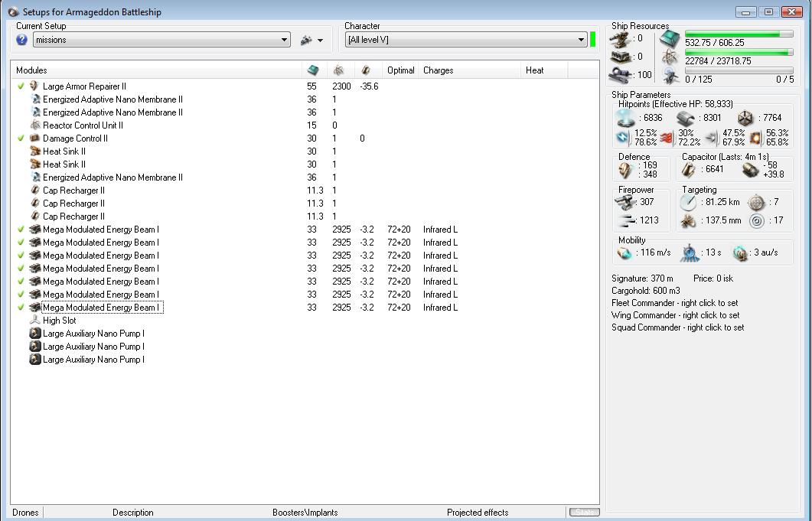Toggle the fourth Mega Modulated Energy Beam checkmark
Image resolution: width=812 pixels, height=521 pixels.
tap(21, 268)
